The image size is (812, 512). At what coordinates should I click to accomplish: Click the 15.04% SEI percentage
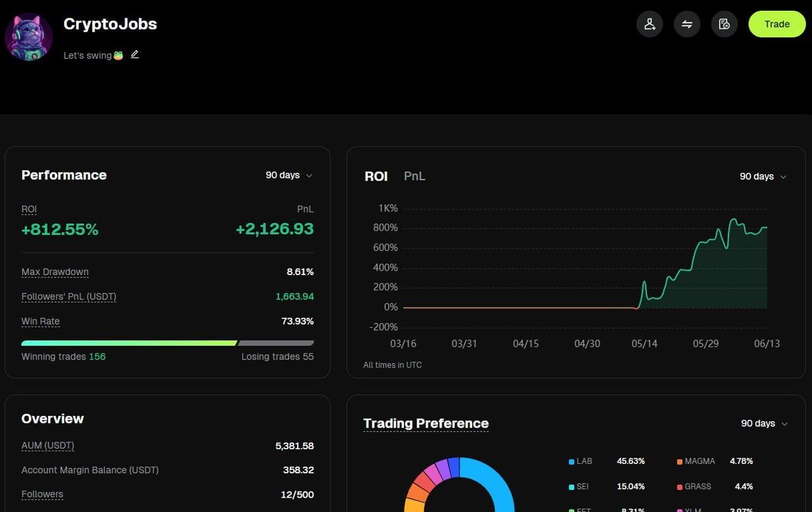[x=631, y=486]
